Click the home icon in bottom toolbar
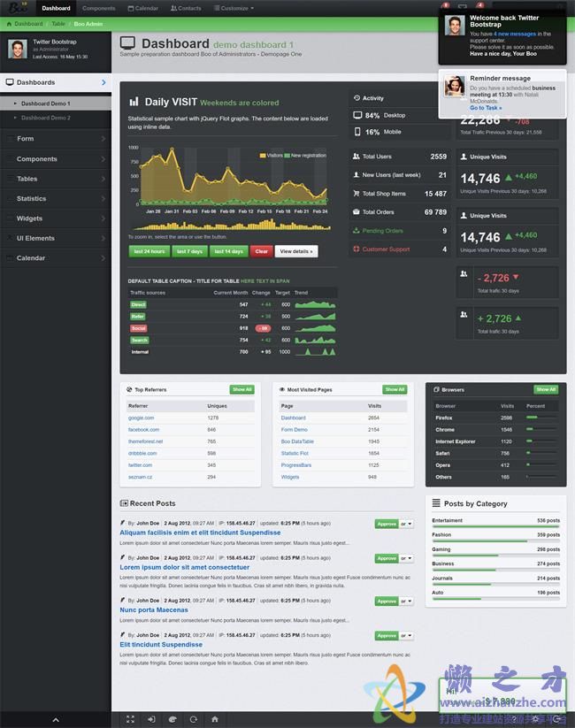This screenshot has height=728, width=575. pos(214,719)
